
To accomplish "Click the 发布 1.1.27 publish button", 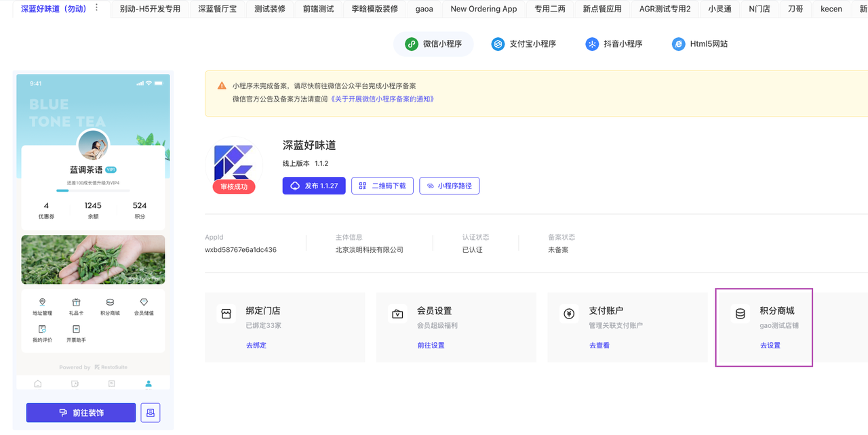I will (314, 186).
